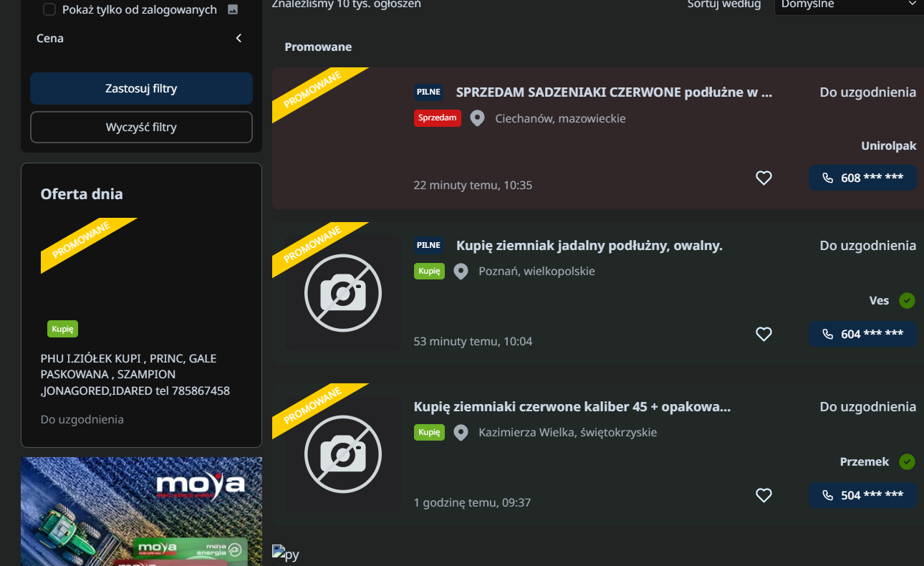This screenshot has width=924, height=566.
Task: Open 'Kupię ziemniak jadalny podłużny, owalny' listing
Action: (x=589, y=246)
